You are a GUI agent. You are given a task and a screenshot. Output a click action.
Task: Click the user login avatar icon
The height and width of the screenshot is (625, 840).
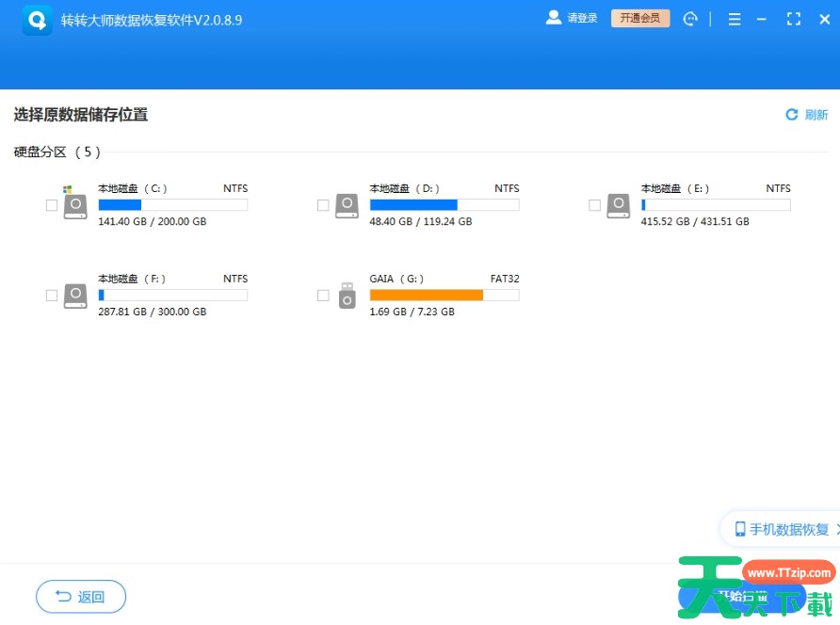click(554, 18)
